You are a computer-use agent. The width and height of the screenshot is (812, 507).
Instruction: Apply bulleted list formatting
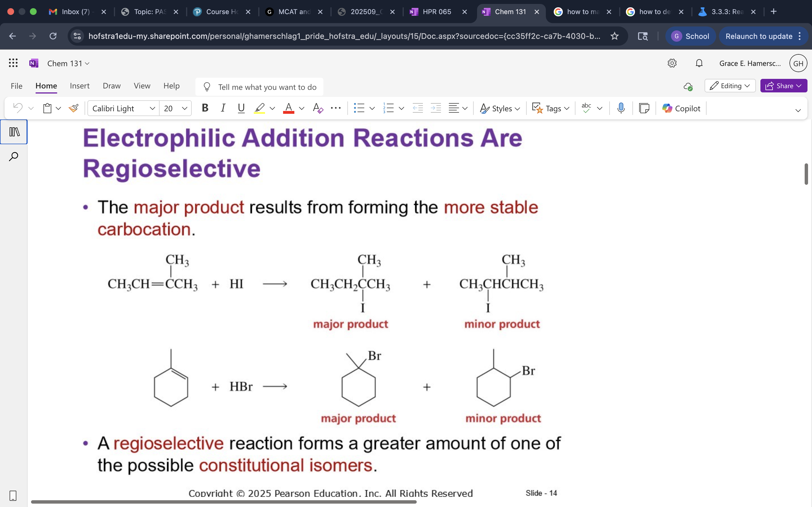point(359,108)
